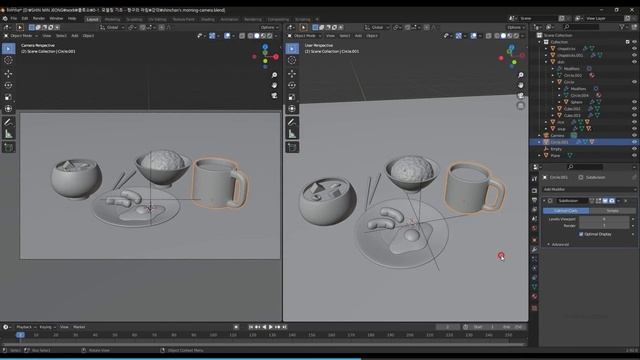Select the Scale tool in right viewport toolbar
The height and width of the screenshot is (360, 640).
(x=292, y=97)
